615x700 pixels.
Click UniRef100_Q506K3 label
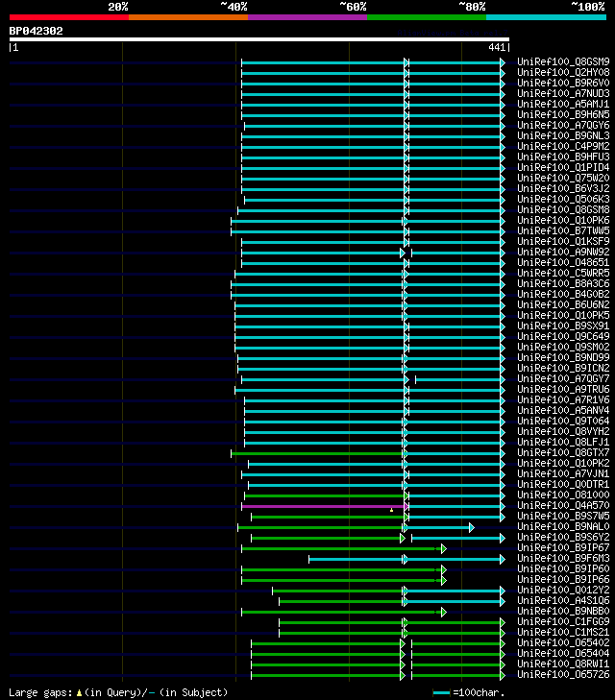pos(563,199)
